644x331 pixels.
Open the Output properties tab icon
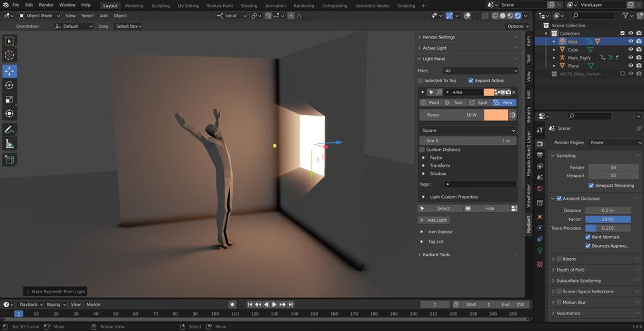tap(540, 155)
